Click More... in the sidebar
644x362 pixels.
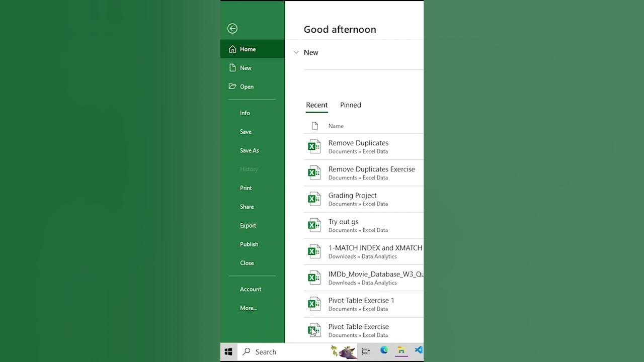point(249,308)
